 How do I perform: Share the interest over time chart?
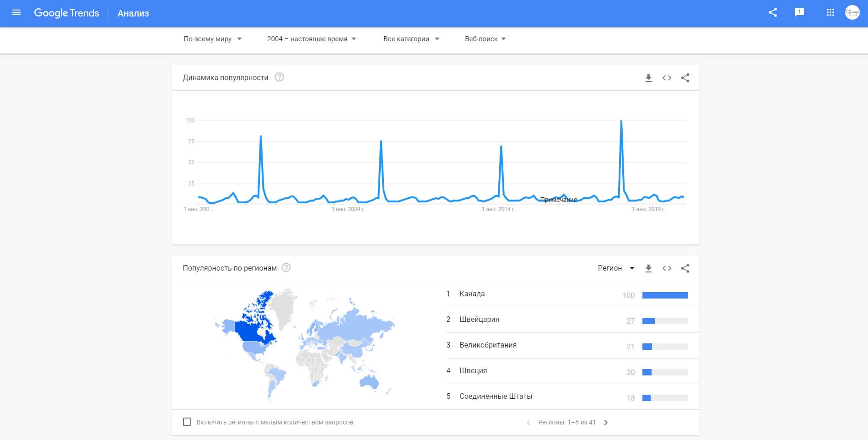pyautogui.click(x=685, y=78)
